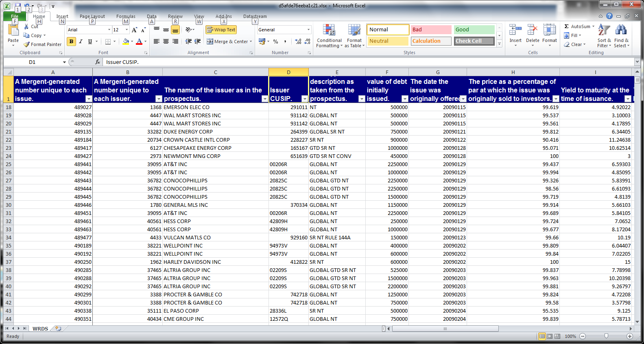Screen dimensions: 644x344
Task: Toggle Align Text Left
Action: click(157, 42)
